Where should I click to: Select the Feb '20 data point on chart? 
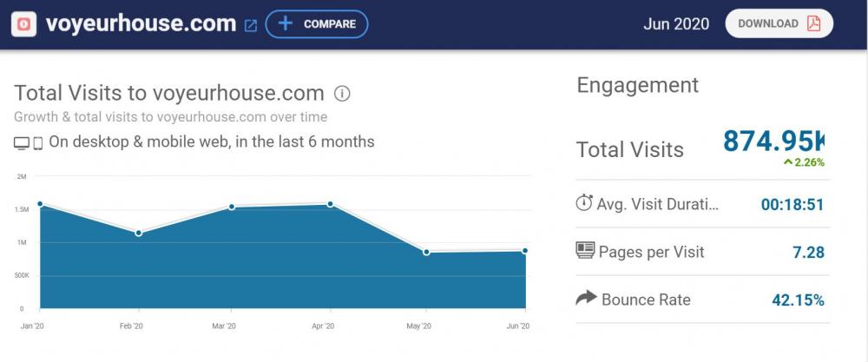click(139, 233)
